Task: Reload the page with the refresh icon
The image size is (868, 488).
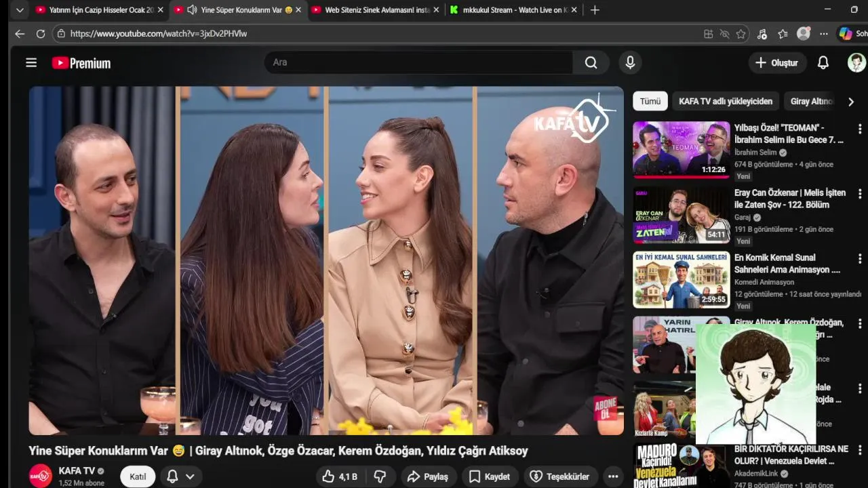Action: coord(41,34)
